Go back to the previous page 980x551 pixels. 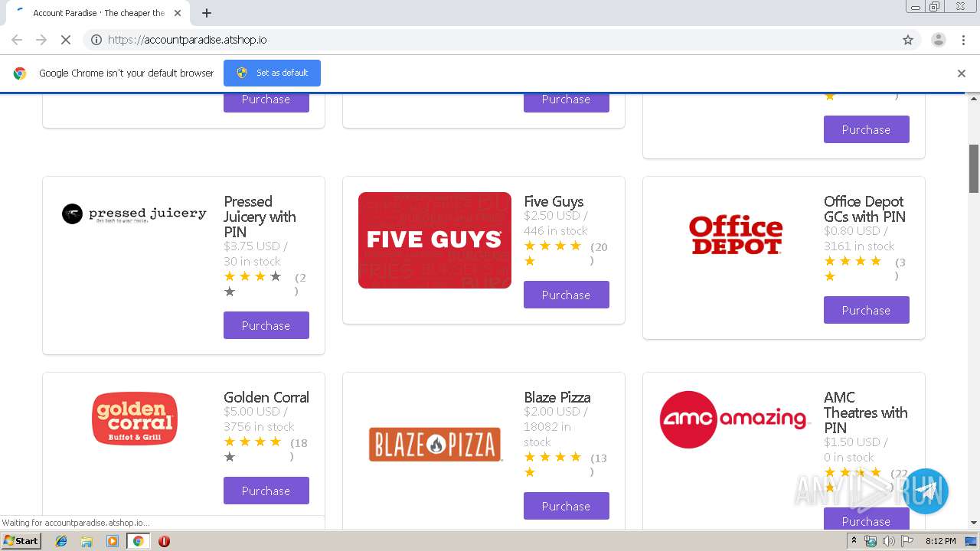pos(17,40)
